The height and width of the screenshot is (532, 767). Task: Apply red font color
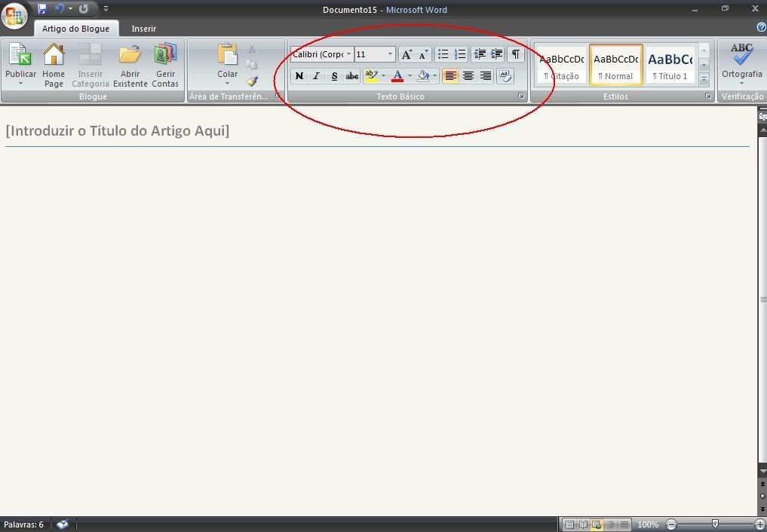(397, 75)
